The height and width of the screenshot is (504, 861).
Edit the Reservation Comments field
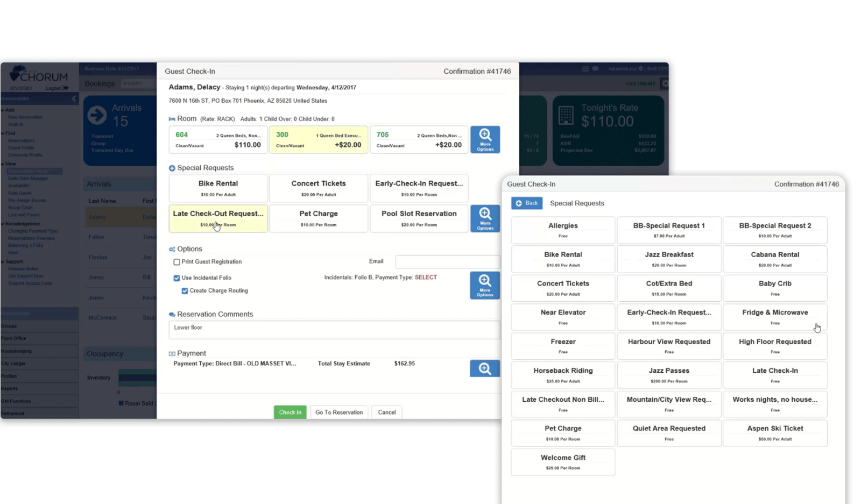(334, 330)
